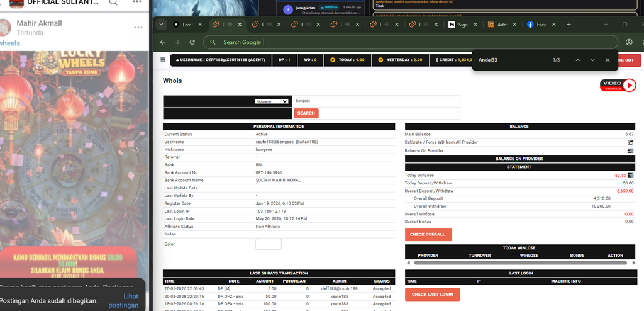Open the hamburger sidebar menu

(163, 60)
